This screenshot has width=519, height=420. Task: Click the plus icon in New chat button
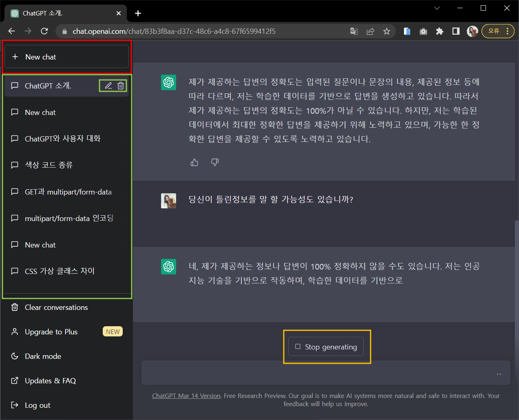click(x=15, y=57)
